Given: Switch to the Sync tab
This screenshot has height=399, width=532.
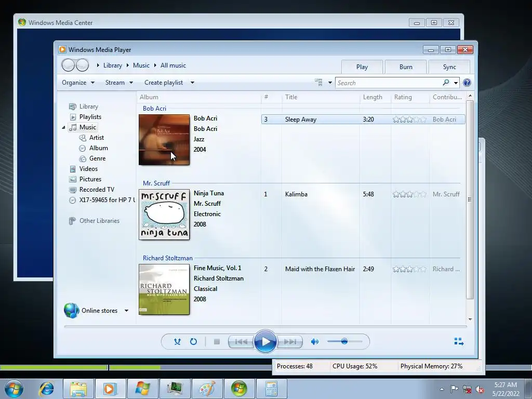Looking at the screenshot, I should (x=449, y=67).
